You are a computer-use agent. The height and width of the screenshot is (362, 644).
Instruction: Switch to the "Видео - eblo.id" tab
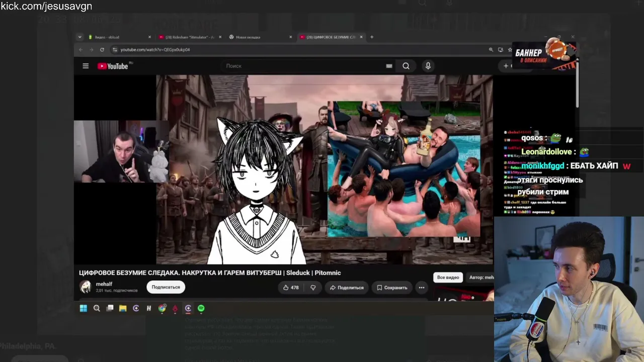[119, 37]
